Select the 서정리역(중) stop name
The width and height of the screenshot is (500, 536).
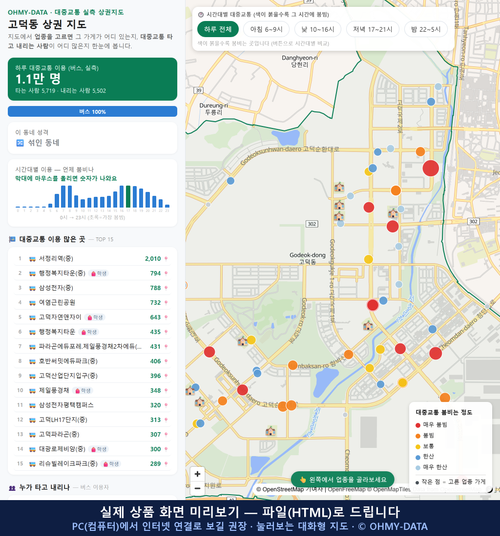click(56, 259)
